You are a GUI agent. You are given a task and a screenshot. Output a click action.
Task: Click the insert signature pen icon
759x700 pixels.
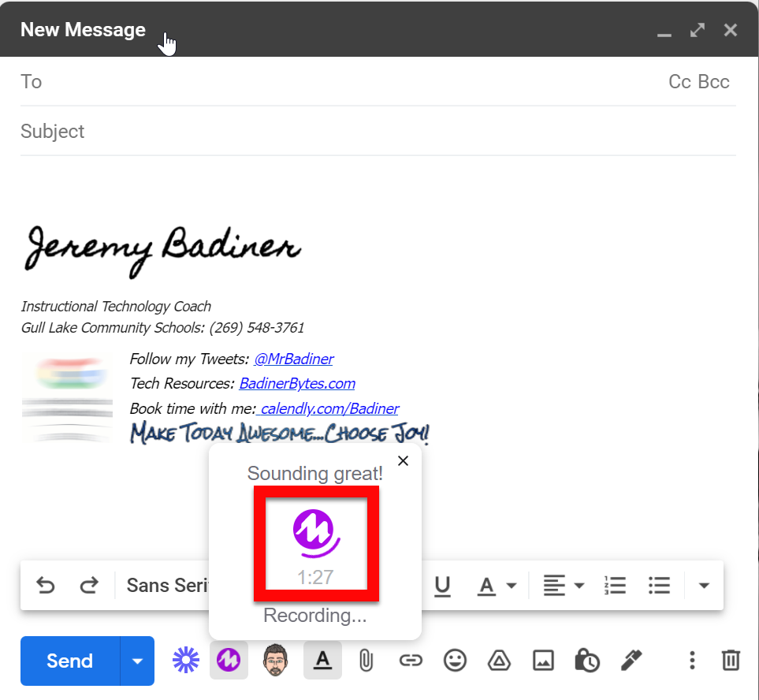pyautogui.click(x=631, y=661)
